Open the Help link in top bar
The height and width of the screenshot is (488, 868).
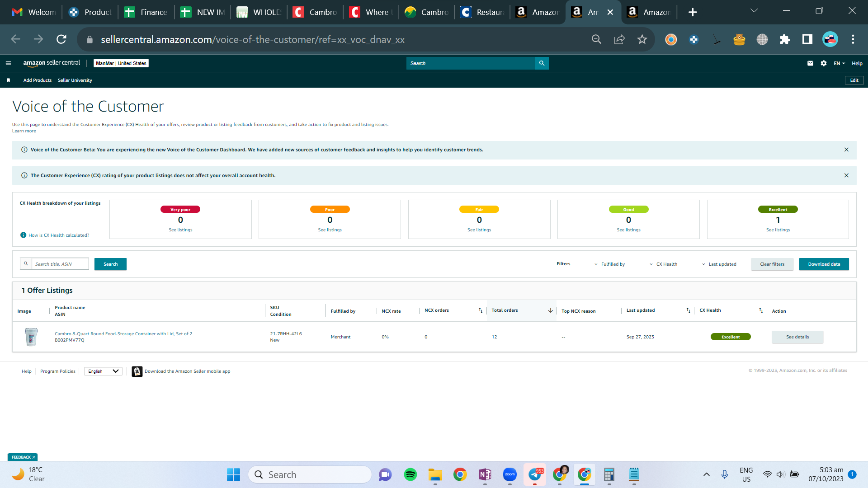pyautogui.click(x=857, y=63)
